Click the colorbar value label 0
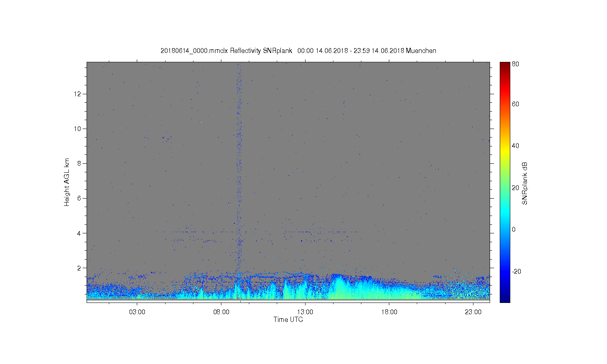607x364 pixels. point(514,229)
